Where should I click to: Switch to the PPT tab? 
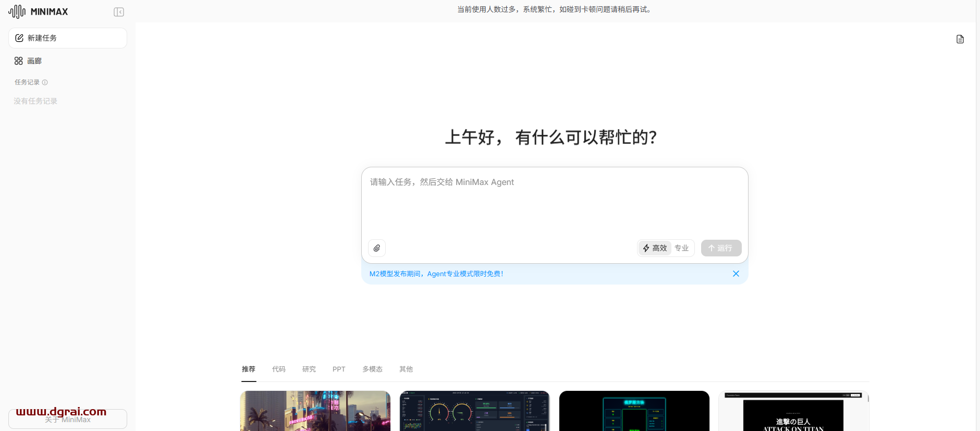tap(339, 369)
